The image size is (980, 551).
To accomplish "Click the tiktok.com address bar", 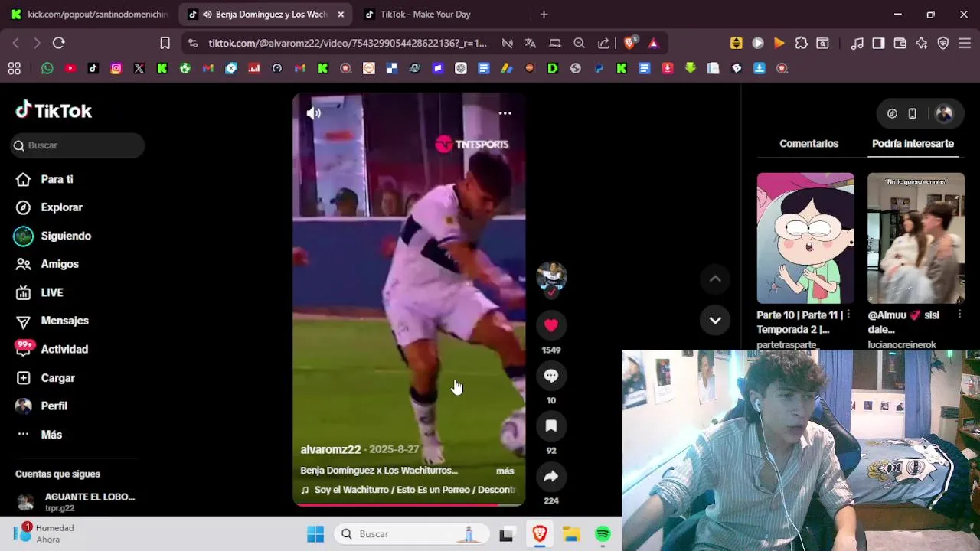I will click(348, 43).
